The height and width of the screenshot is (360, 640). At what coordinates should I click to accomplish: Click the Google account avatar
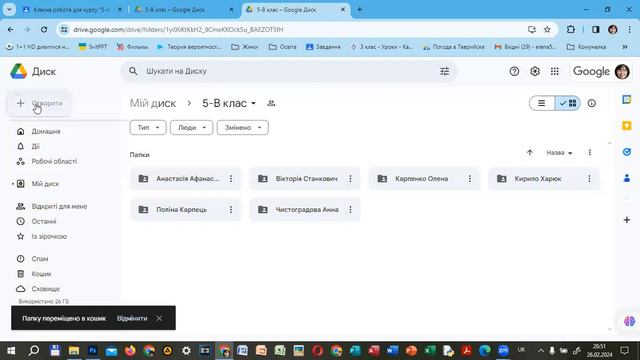622,71
